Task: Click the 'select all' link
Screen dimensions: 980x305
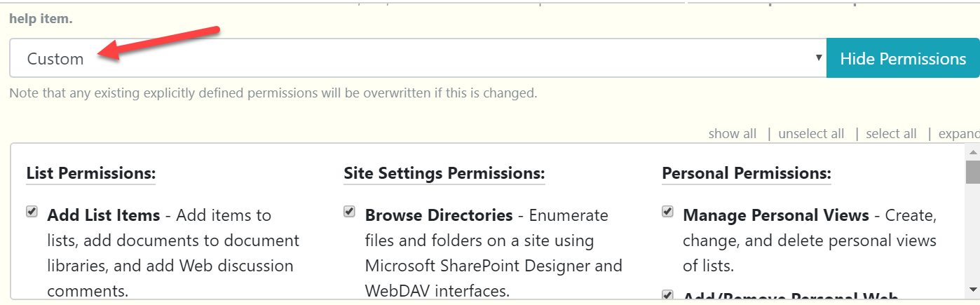Action: 891,133
